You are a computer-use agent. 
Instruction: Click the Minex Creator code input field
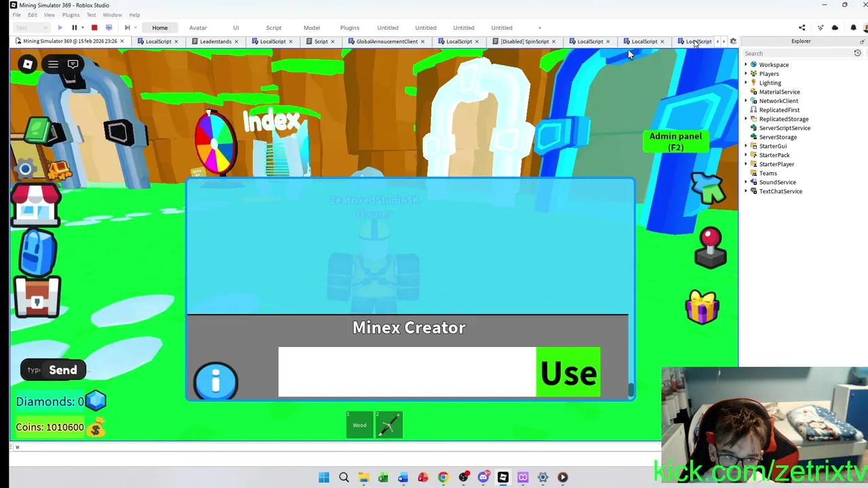pos(407,372)
